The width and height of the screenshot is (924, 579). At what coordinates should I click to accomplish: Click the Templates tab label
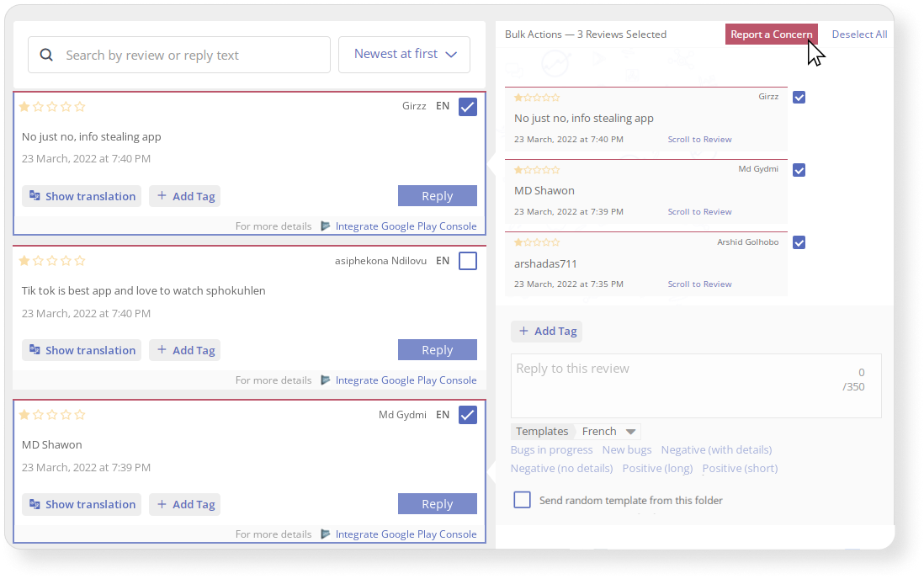542,432
